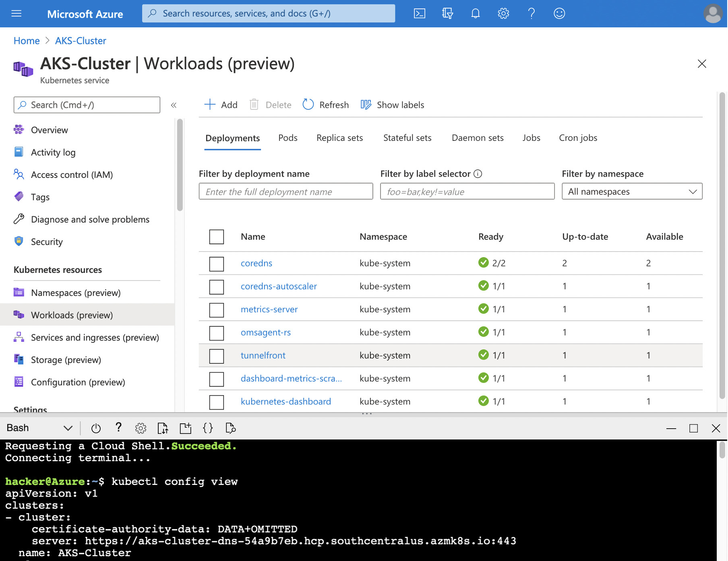728x561 pixels.
Task: Check the coredns row checkbox
Action: click(x=217, y=264)
